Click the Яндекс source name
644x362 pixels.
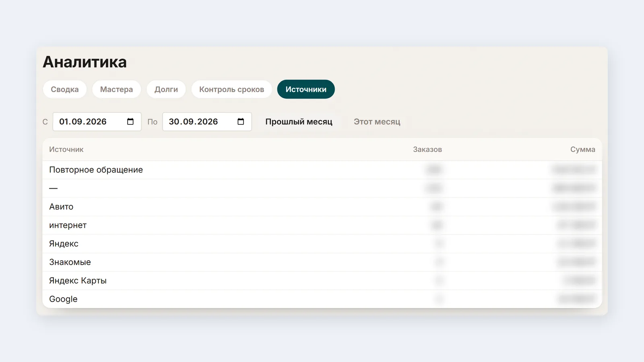64,244
